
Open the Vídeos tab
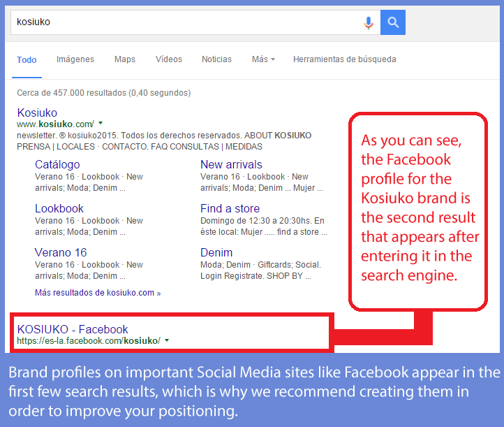pos(169,59)
